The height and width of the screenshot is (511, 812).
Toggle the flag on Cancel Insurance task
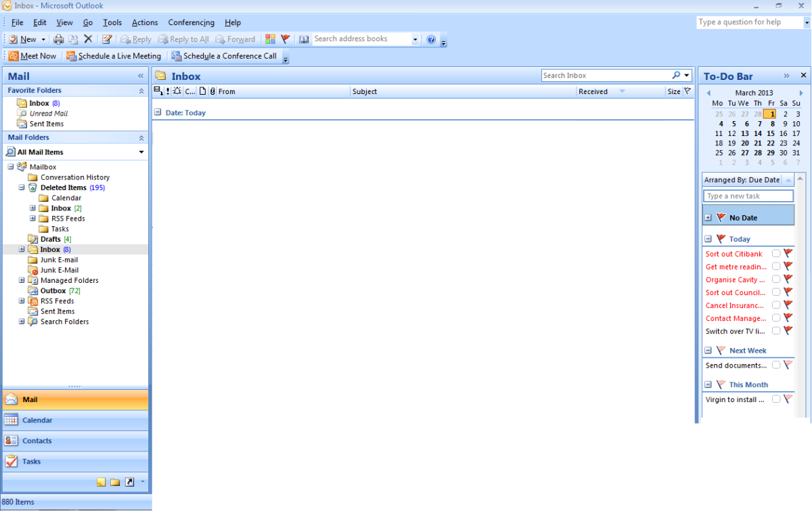787,305
